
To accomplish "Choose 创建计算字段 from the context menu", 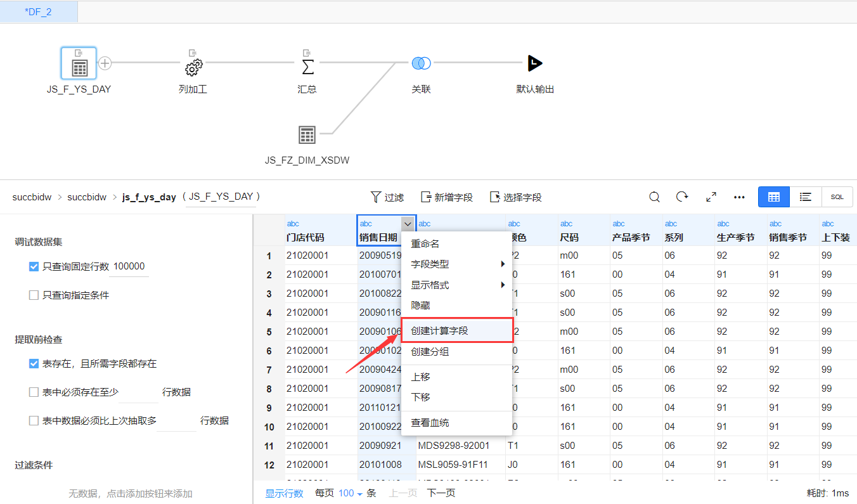I will 456,331.
